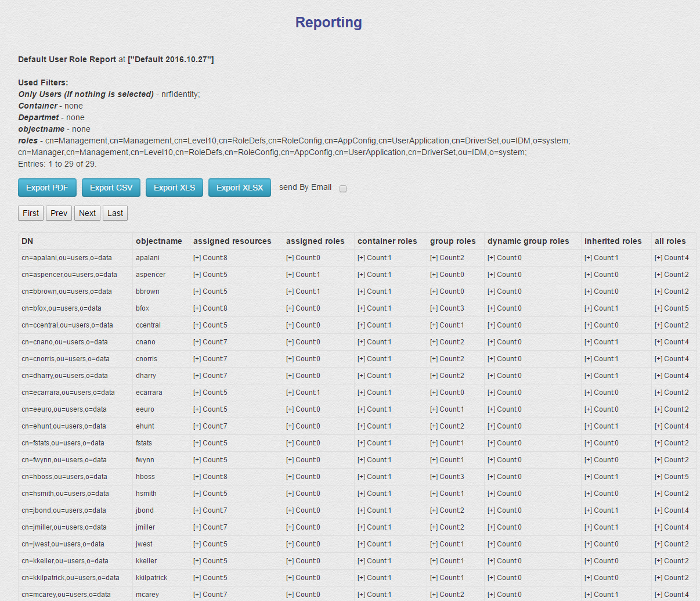Navigate to the Prev page
This screenshot has width=700, height=601.
pos(59,213)
